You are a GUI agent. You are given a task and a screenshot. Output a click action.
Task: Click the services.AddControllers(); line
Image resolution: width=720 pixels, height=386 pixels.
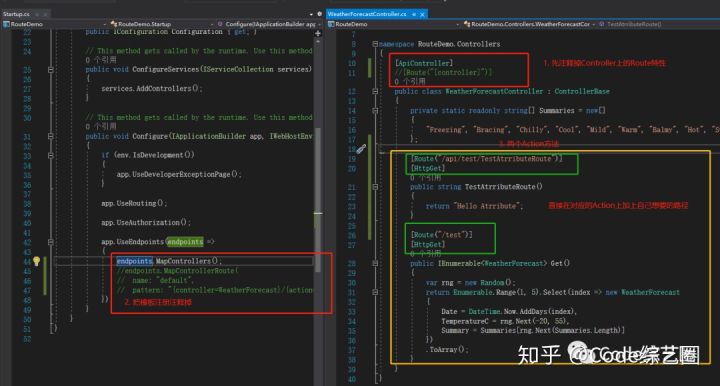[x=152, y=89]
